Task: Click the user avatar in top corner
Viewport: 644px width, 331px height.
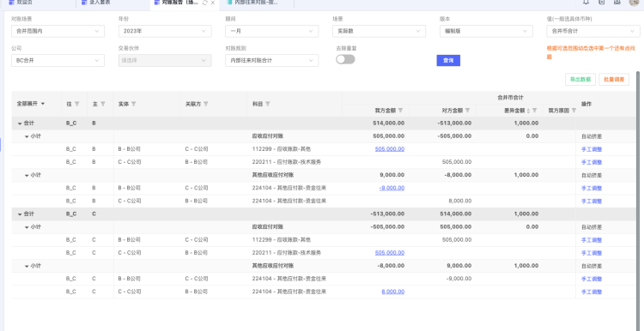Action: tap(634, 2)
